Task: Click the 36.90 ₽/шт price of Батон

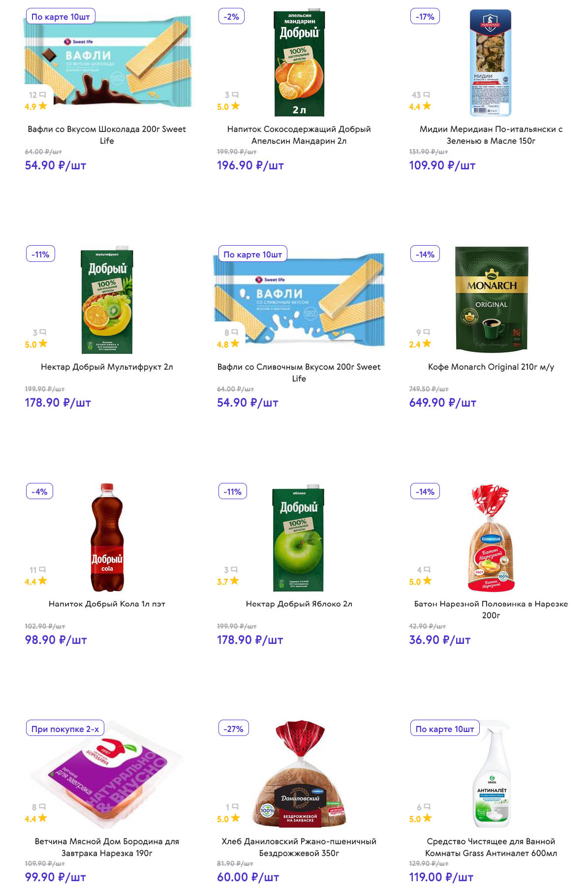Action: 439,640
